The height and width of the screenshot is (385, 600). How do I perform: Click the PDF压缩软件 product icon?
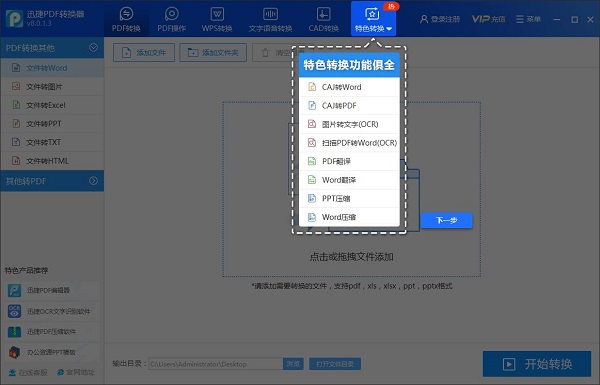[15, 331]
